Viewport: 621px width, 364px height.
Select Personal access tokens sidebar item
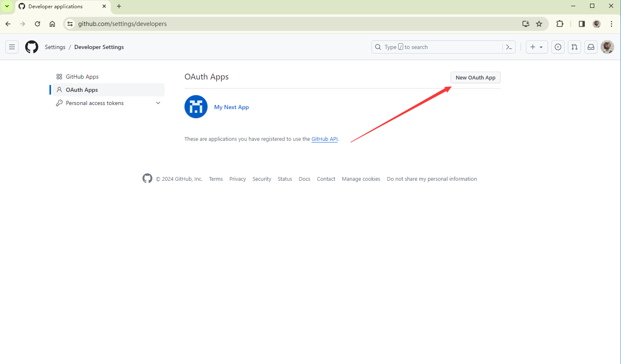click(109, 103)
